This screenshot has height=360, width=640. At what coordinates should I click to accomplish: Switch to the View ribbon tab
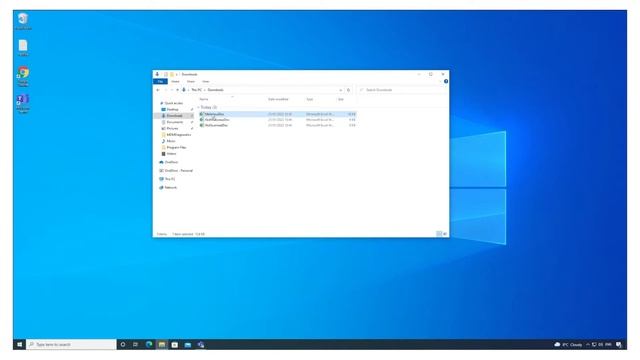pos(206,82)
